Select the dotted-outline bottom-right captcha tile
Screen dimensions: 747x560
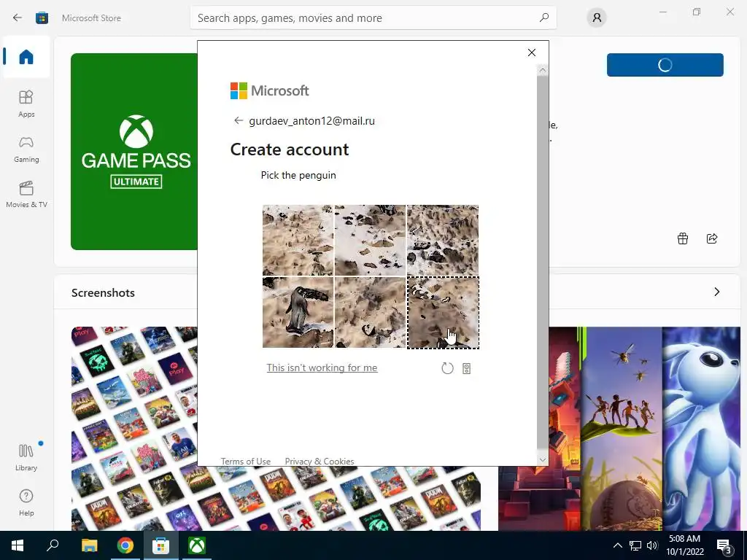click(x=443, y=312)
